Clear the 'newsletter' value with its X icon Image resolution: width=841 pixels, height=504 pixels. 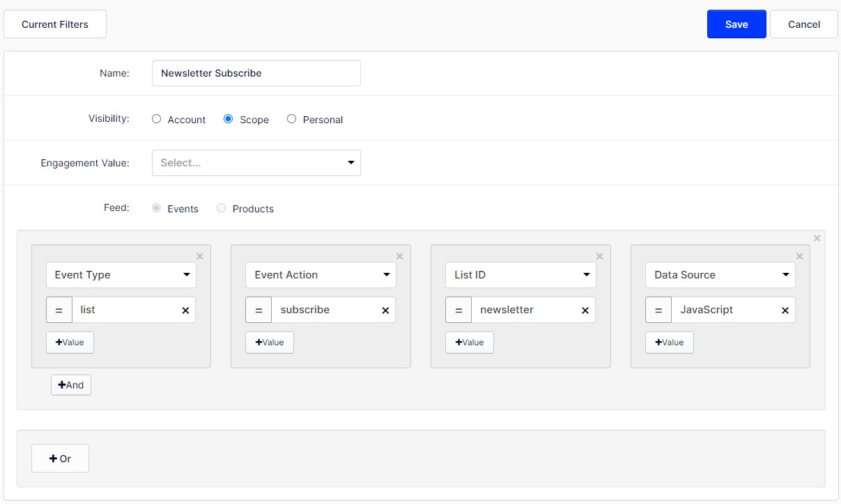pyautogui.click(x=585, y=310)
